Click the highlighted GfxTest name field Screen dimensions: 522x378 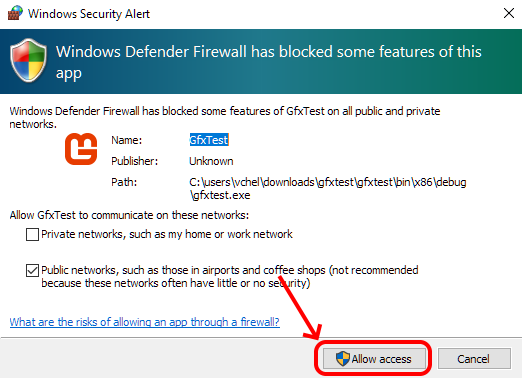[x=209, y=140]
